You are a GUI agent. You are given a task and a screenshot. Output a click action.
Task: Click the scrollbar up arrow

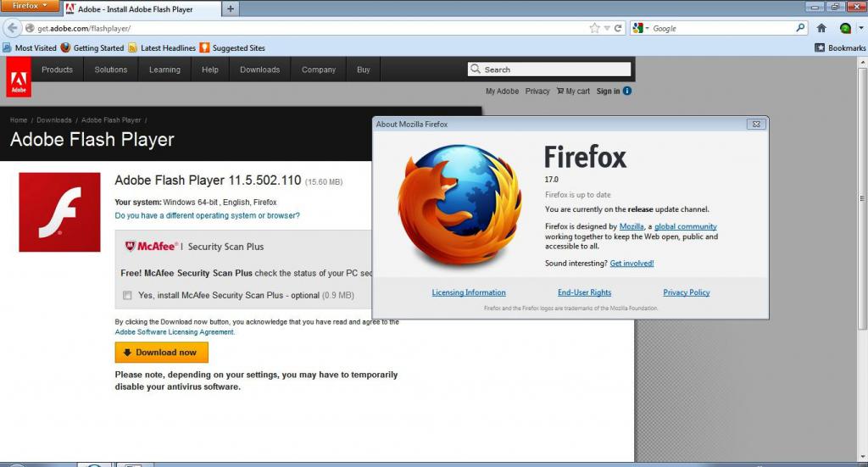click(x=862, y=63)
